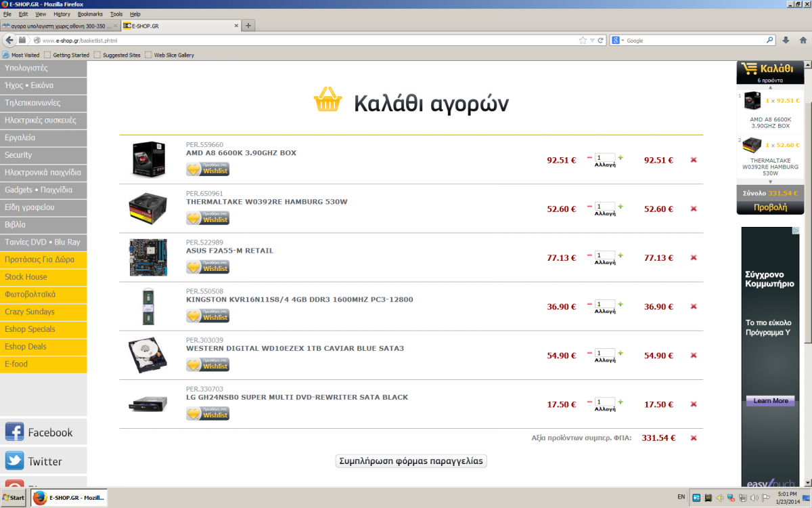Click Firefox back navigation button
This screenshot has height=508, width=812.
(x=9, y=40)
